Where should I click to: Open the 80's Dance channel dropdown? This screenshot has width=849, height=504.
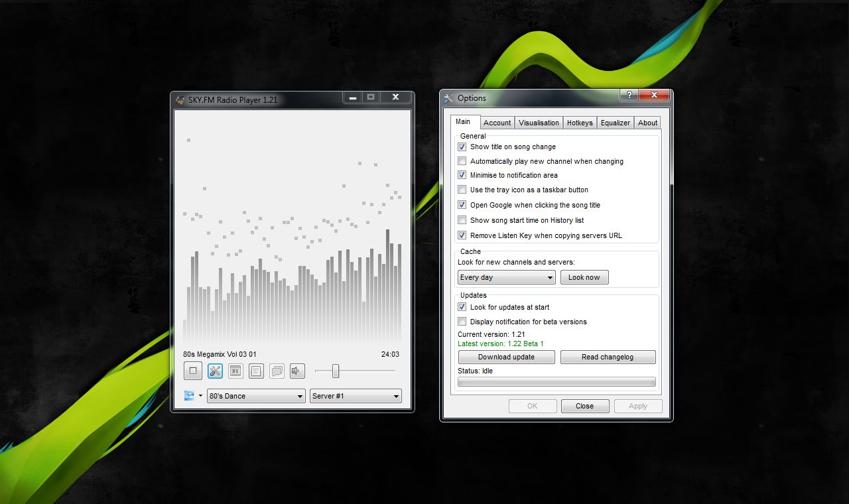point(256,396)
